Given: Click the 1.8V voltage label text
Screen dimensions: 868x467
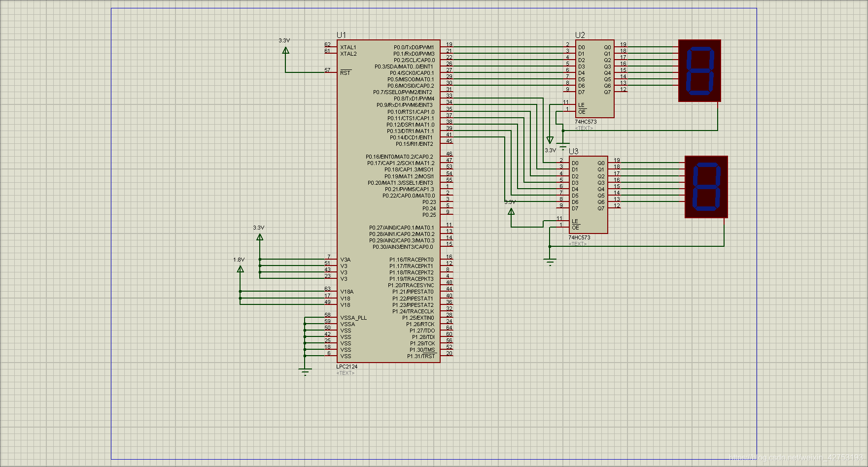Looking at the screenshot, I should point(239,260).
